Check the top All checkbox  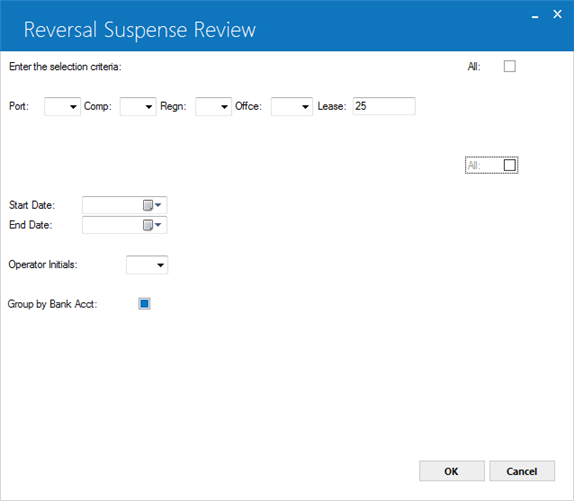click(x=510, y=66)
